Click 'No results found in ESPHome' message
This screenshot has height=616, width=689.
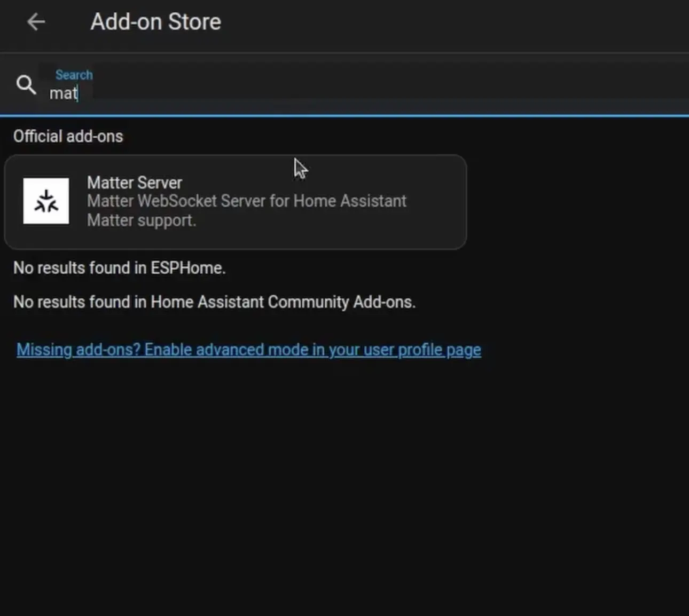click(x=119, y=268)
